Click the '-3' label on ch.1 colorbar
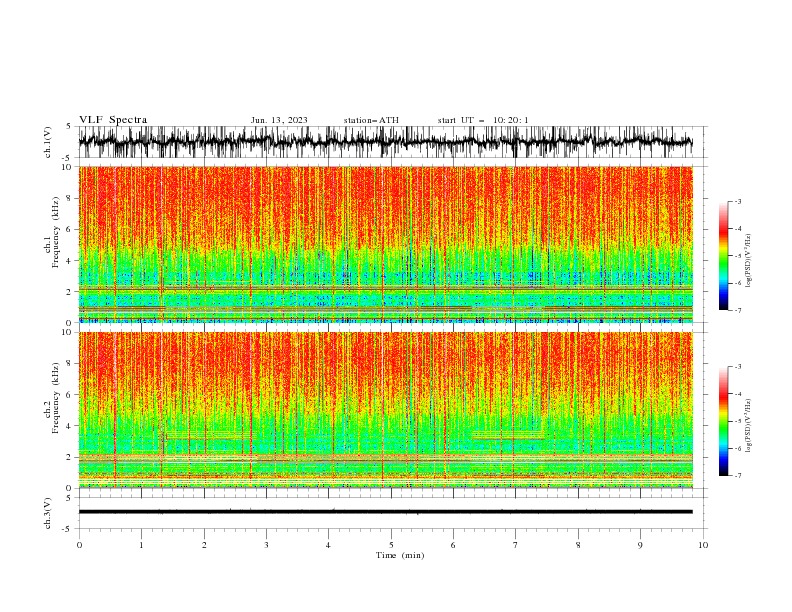The image size is (792, 612). pos(737,201)
